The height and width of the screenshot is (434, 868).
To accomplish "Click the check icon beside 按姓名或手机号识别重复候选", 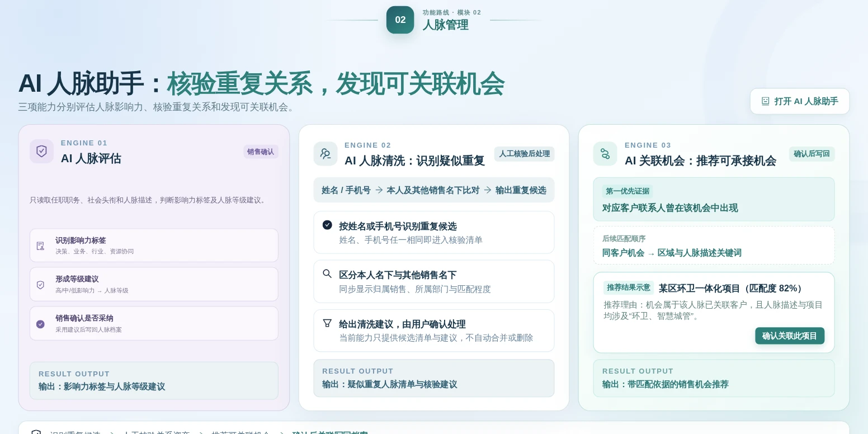I will coord(327,225).
